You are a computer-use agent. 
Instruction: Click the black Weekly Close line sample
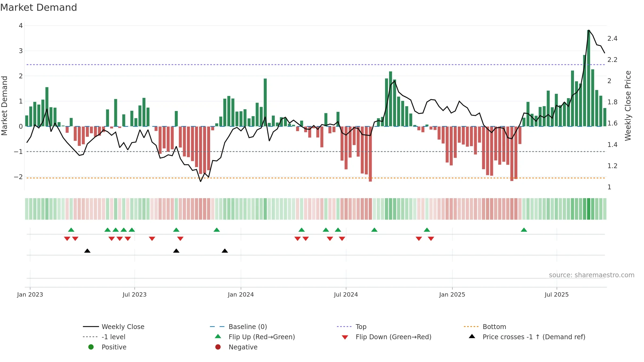91,327
